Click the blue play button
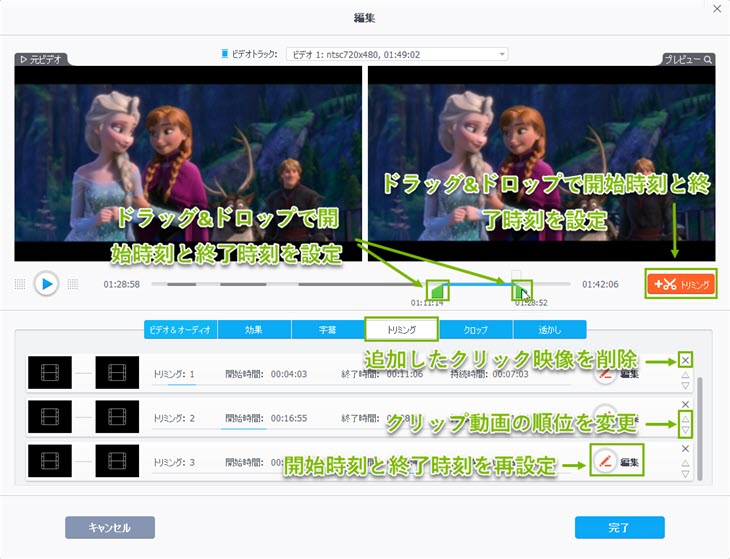Viewport: 730px width, 559px height. [47, 284]
